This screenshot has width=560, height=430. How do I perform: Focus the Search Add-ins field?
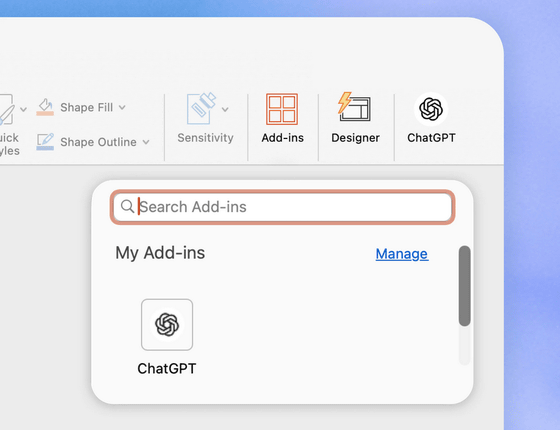tap(282, 207)
